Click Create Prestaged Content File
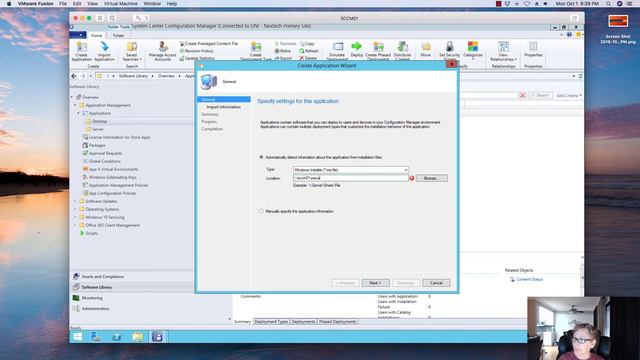The image size is (640, 360). pos(209,43)
